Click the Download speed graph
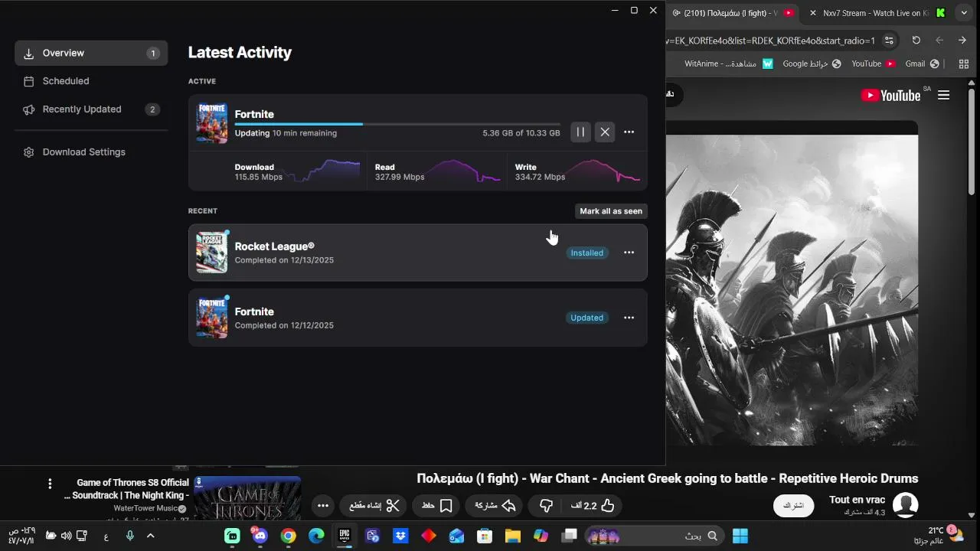 (323, 171)
